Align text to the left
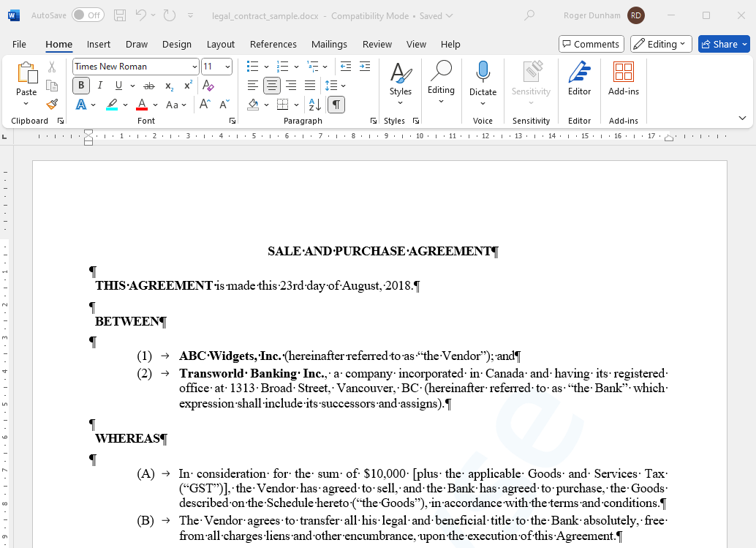This screenshot has height=548, width=756. [x=253, y=86]
